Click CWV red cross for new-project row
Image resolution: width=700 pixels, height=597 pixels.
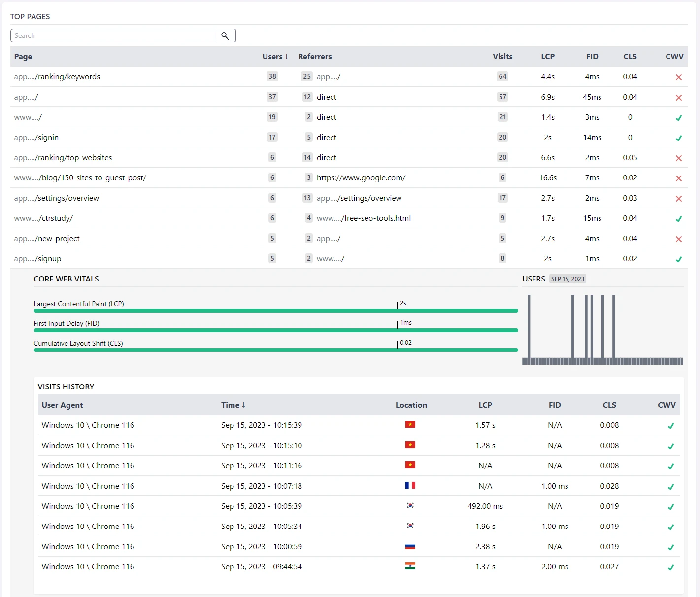click(x=679, y=239)
